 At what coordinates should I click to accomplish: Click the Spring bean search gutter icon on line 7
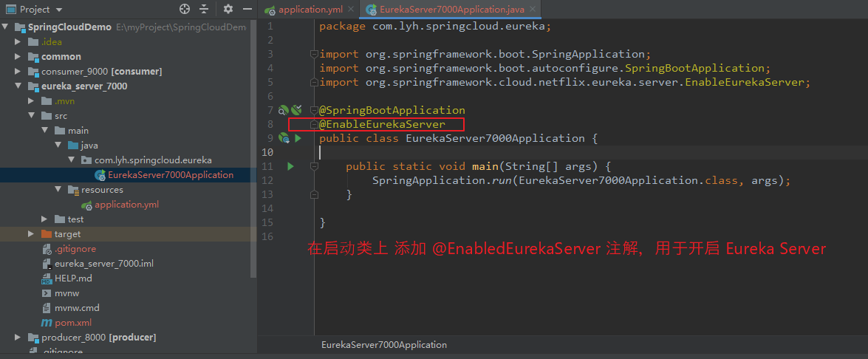click(284, 109)
